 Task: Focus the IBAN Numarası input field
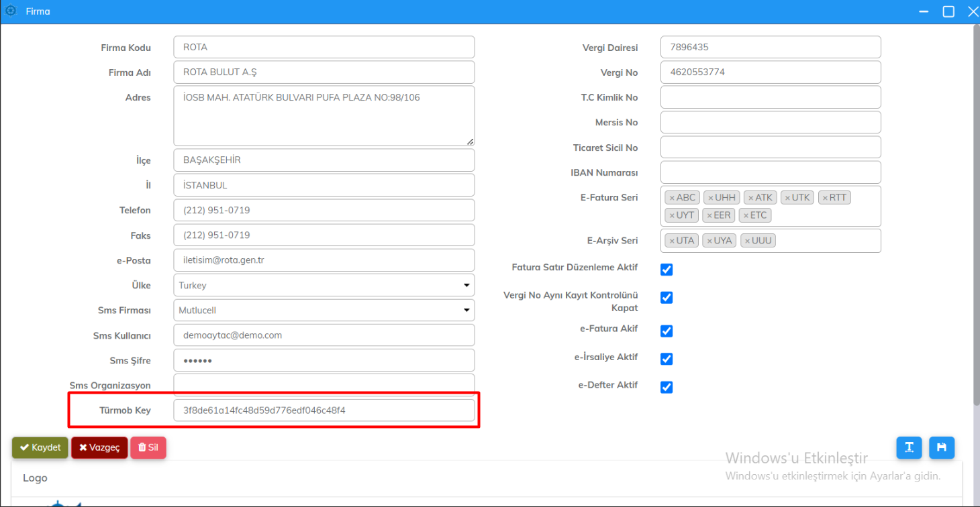(770, 172)
